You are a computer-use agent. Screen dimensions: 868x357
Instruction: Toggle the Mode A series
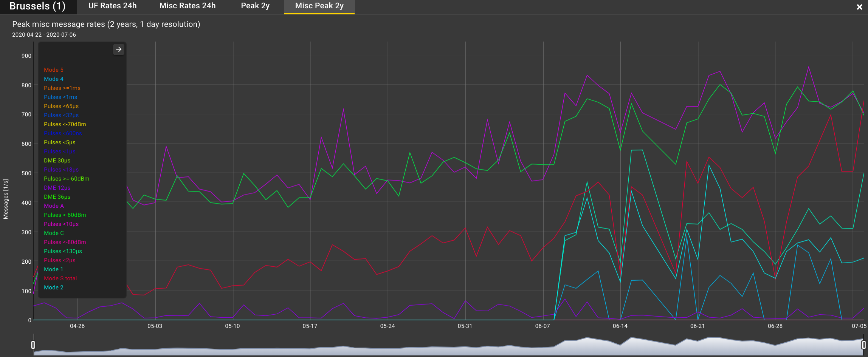[54, 206]
